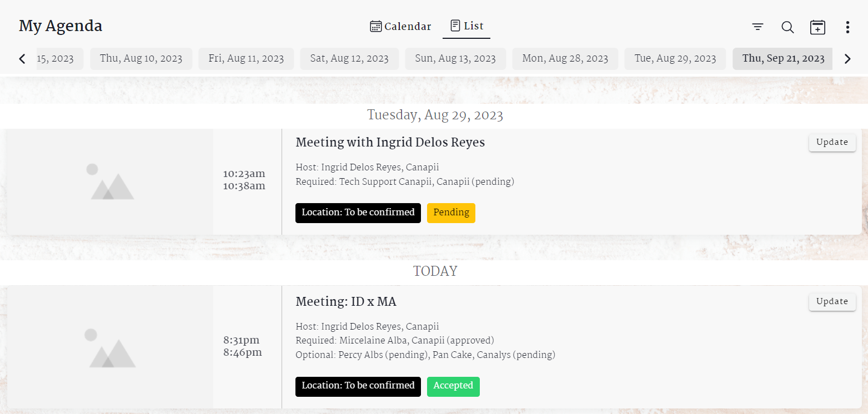Select the List view tab
868x414 pixels.
point(466,26)
